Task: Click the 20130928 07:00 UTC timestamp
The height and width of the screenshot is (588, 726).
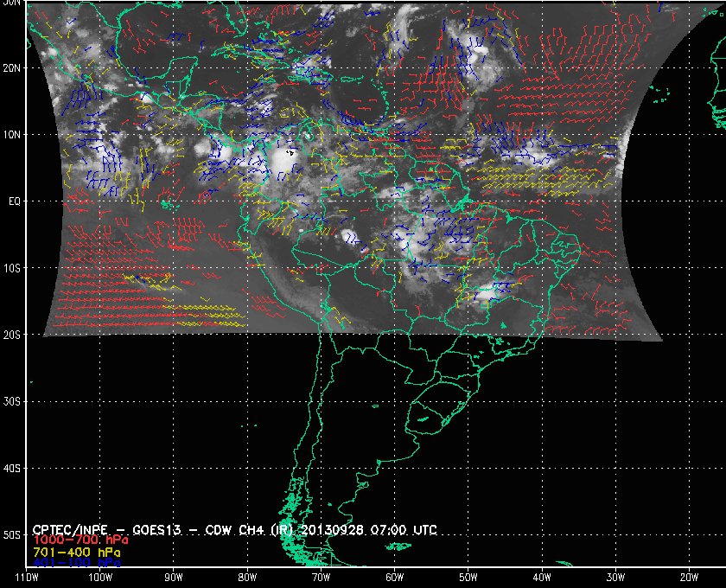Action: click(x=369, y=530)
